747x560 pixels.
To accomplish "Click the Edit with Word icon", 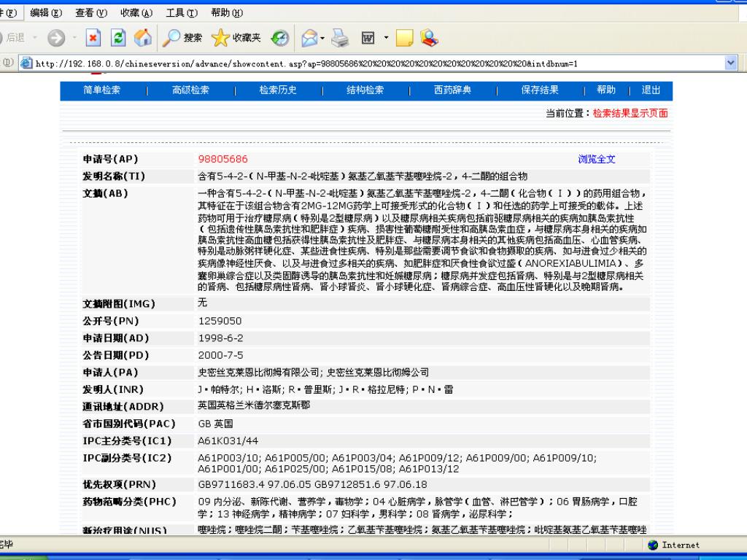I will [368, 38].
